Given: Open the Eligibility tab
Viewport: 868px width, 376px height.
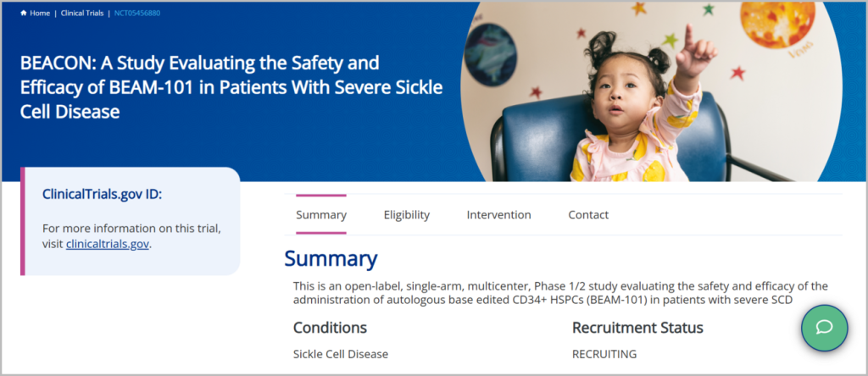Looking at the screenshot, I should (x=406, y=215).
